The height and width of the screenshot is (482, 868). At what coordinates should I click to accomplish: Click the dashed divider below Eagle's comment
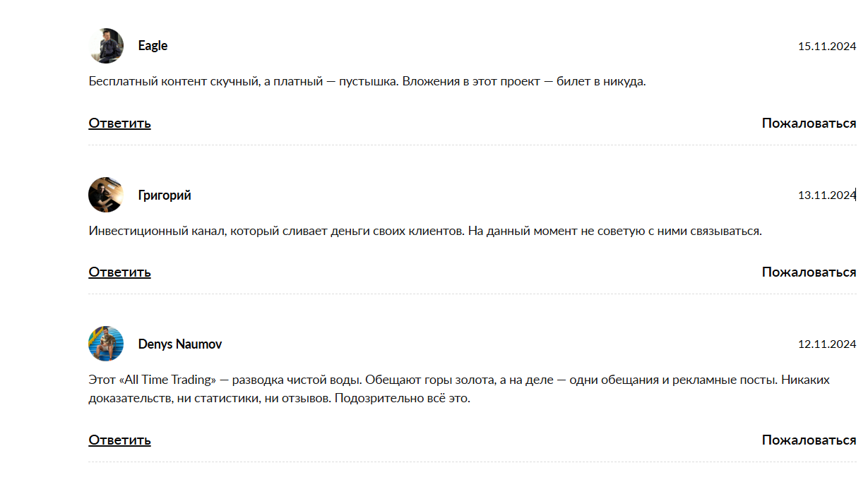[472, 145]
